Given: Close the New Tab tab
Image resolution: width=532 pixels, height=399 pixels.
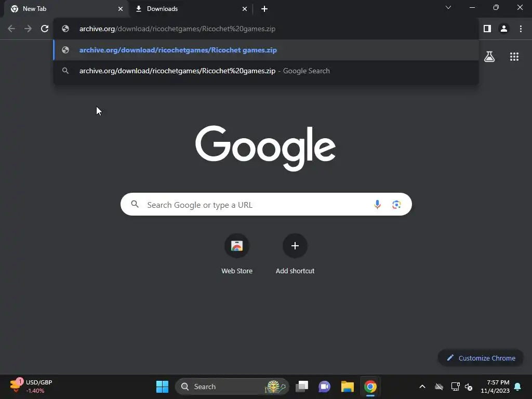Looking at the screenshot, I should pos(121,9).
